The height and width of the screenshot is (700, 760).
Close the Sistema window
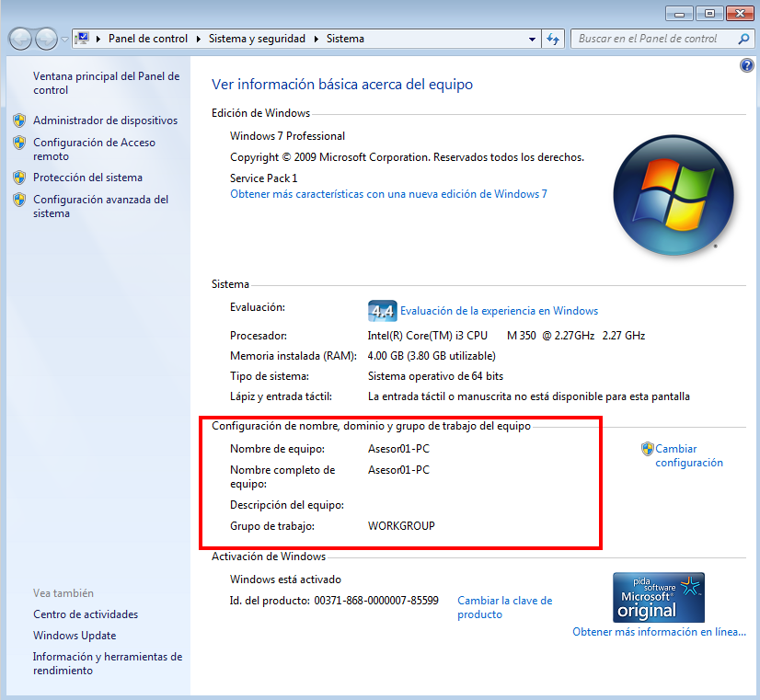click(x=740, y=14)
